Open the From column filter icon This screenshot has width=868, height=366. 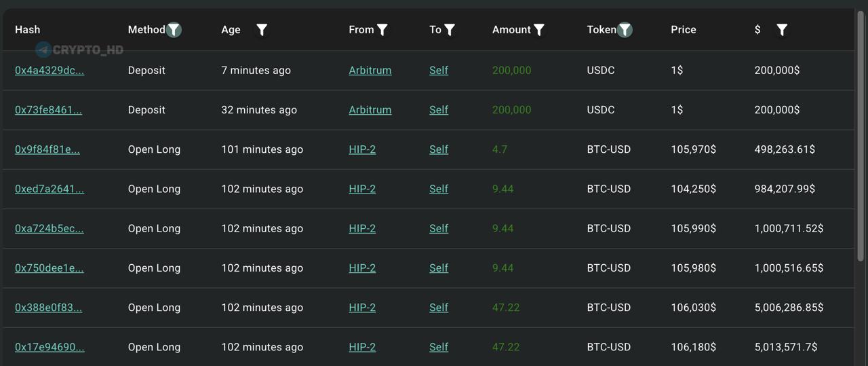point(382,30)
